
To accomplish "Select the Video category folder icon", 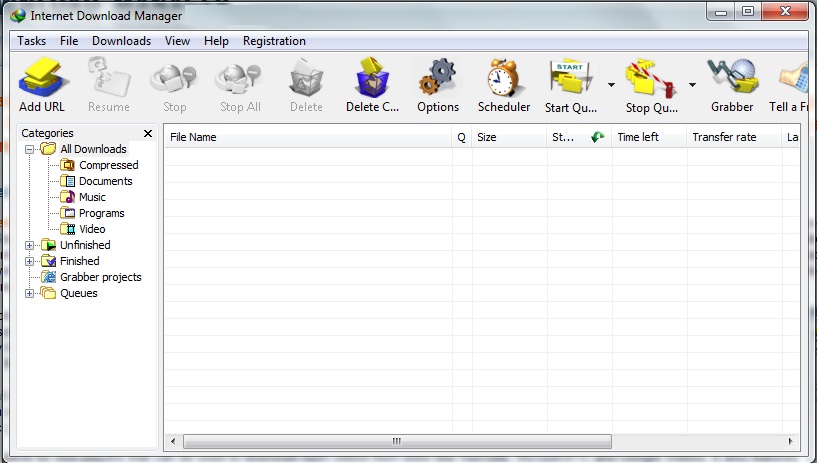I will pos(68,229).
